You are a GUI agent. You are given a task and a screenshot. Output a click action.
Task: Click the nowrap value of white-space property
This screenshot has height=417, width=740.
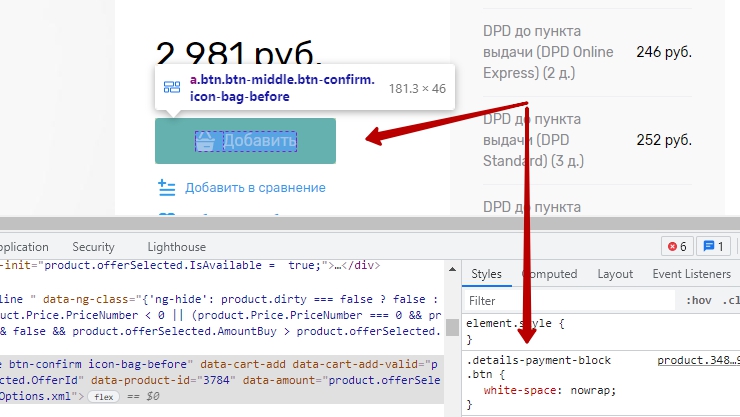point(594,389)
